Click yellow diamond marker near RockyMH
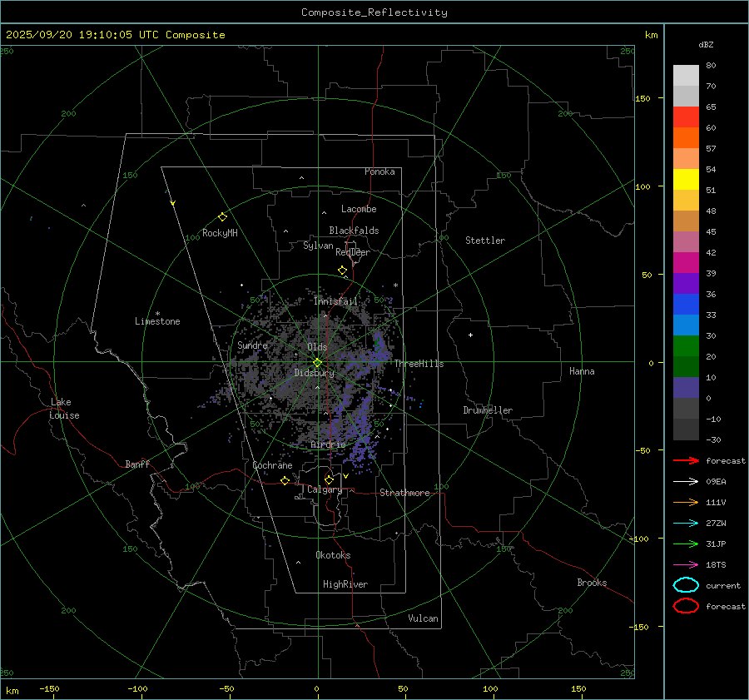Screen dimensions: 749x700 [222, 216]
